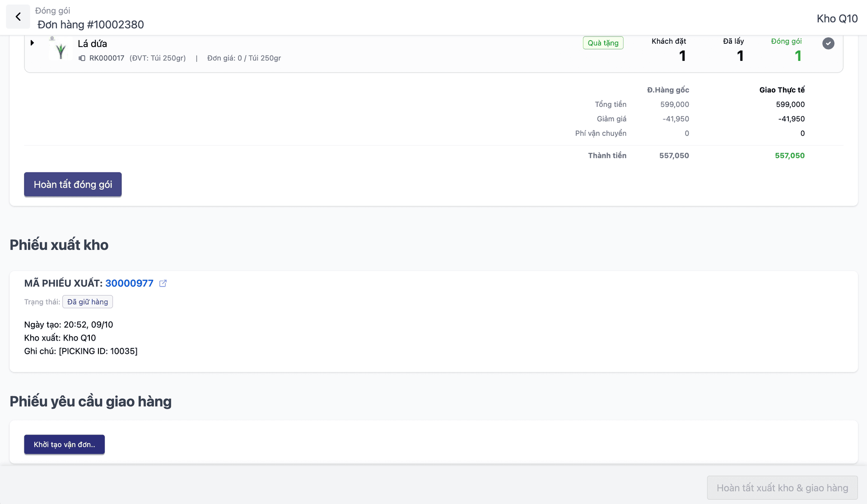The image size is (867, 504).
Task: Click the Đơn hàng #10002380 title
Action: [x=90, y=24]
